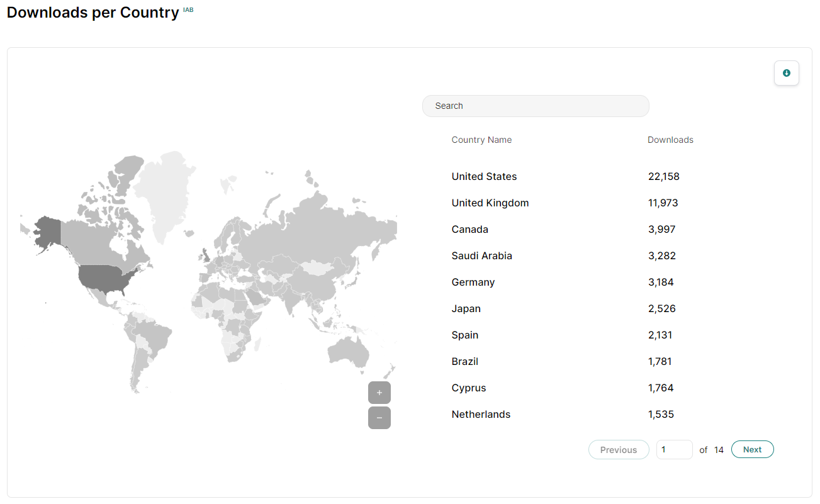
Task: Click the Downloads per Country heading
Action: 92,12
